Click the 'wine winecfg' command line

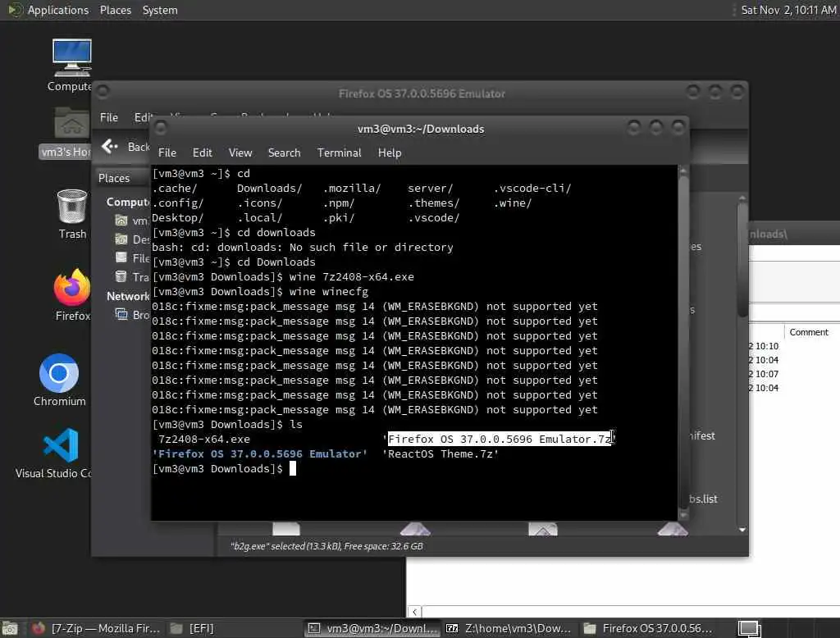[260, 292]
